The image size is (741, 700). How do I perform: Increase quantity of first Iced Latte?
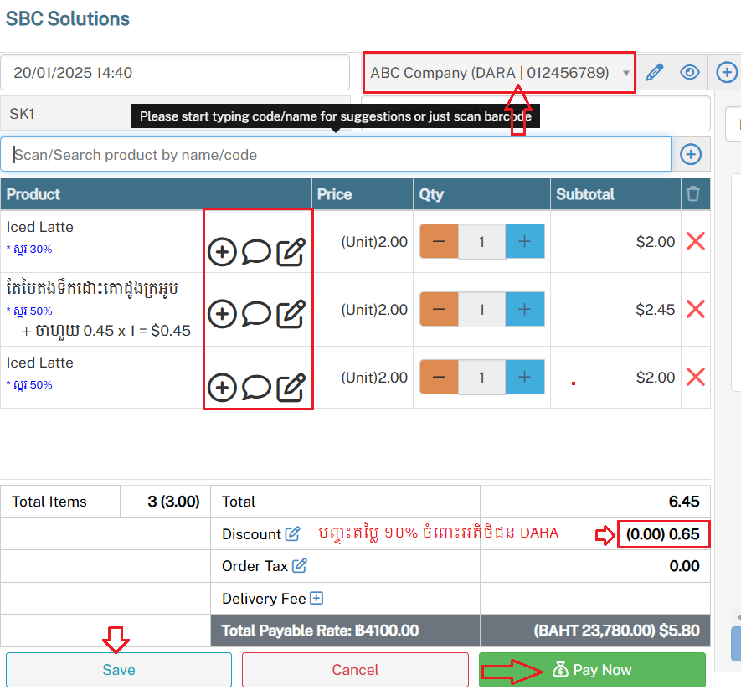coord(524,242)
